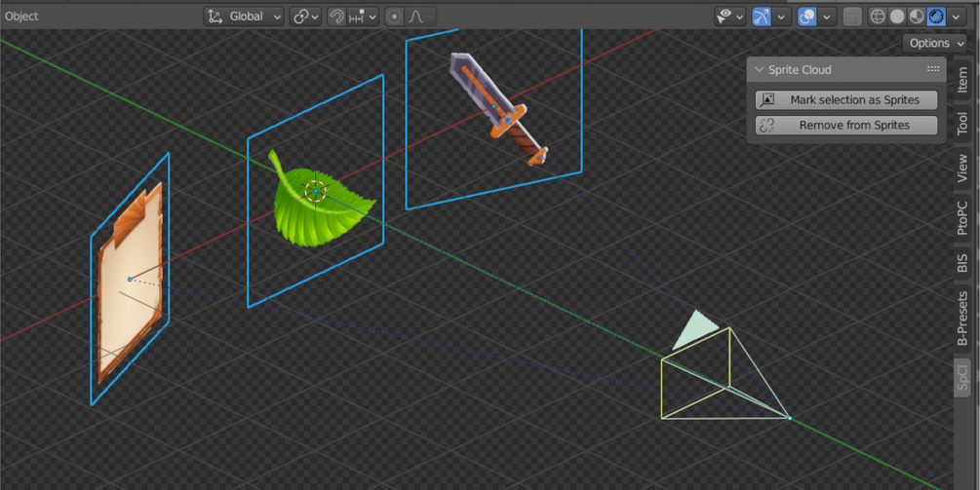
Task: Open the BIS sidebar tab
Action: pos(962,263)
